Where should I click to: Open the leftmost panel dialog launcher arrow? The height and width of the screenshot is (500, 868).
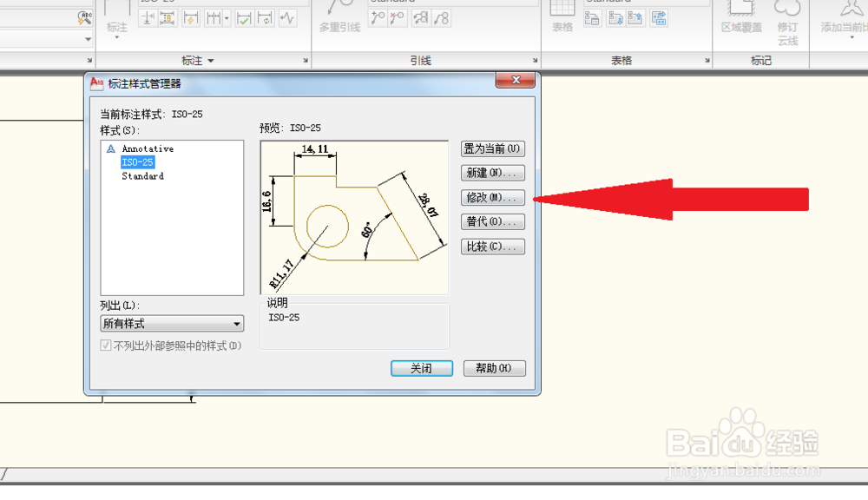pos(89,61)
